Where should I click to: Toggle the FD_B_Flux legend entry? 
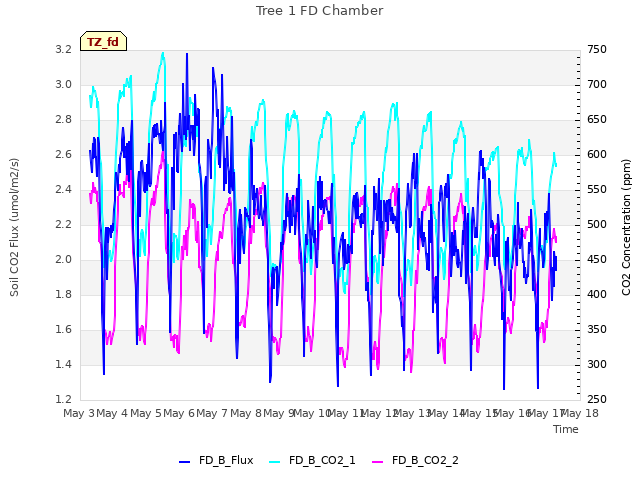tap(216, 460)
